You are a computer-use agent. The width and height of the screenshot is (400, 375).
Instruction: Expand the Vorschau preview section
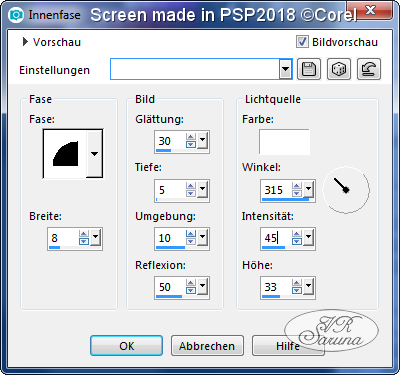click(x=25, y=42)
